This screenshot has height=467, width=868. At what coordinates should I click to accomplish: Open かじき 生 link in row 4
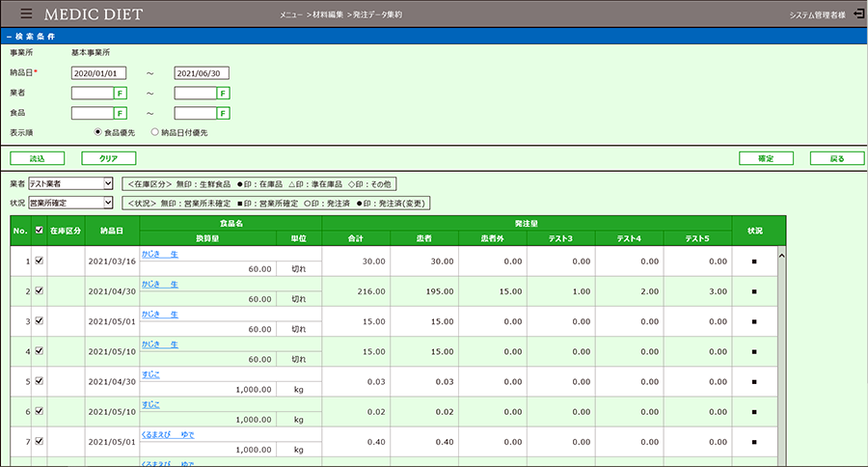click(x=160, y=344)
